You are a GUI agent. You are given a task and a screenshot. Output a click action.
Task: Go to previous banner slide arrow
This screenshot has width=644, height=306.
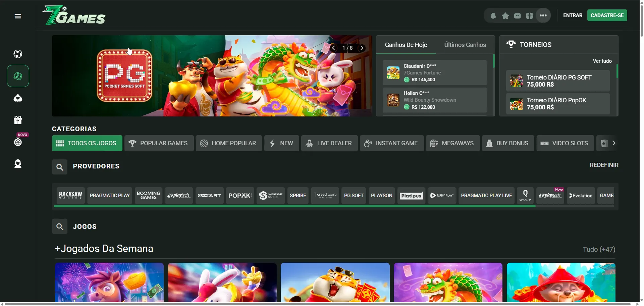pos(334,48)
